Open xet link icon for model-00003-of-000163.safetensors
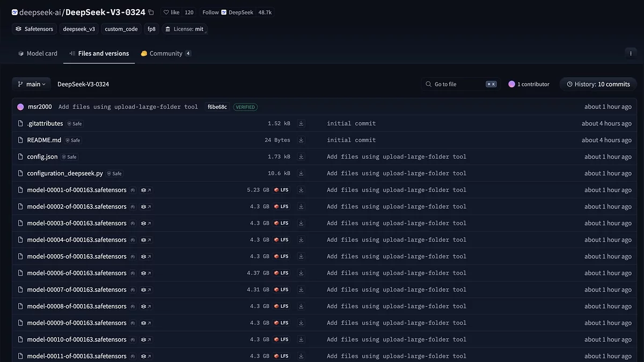 tap(146, 223)
